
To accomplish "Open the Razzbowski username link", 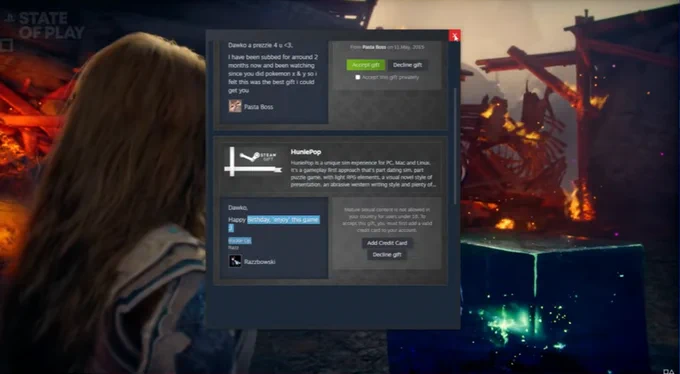I will (259, 262).
